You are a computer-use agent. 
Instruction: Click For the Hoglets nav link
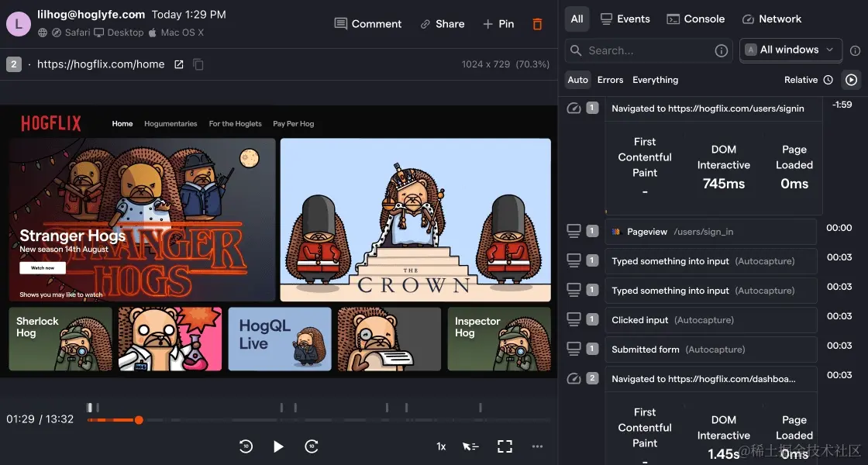pyautogui.click(x=236, y=123)
